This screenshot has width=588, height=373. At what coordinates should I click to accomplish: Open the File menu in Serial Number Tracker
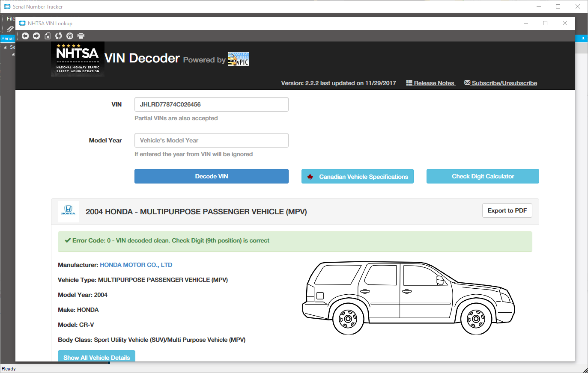tap(11, 18)
